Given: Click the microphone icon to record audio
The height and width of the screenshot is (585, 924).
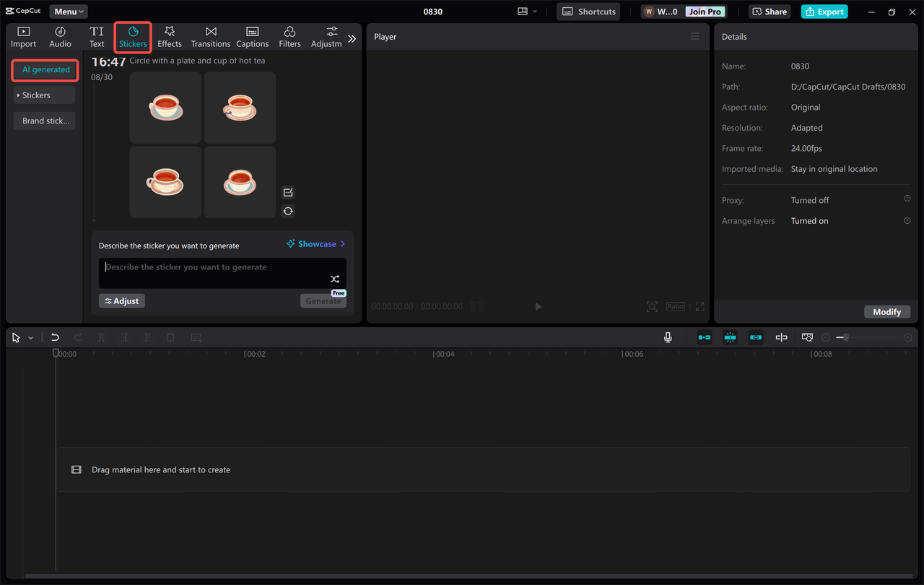Looking at the screenshot, I should click(668, 337).
